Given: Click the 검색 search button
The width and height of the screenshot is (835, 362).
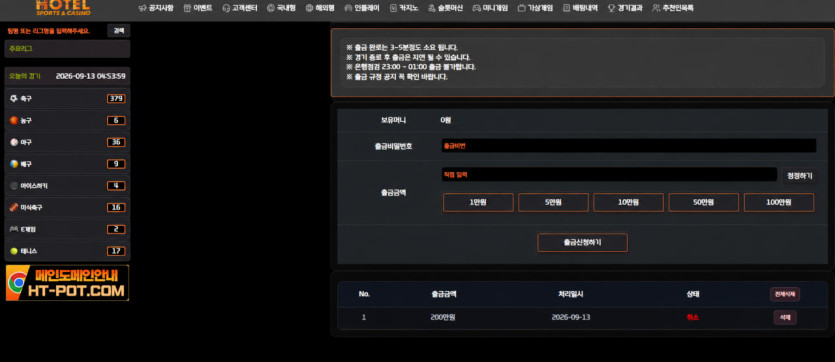Looking at the screenshot, I should pos(119,31).
